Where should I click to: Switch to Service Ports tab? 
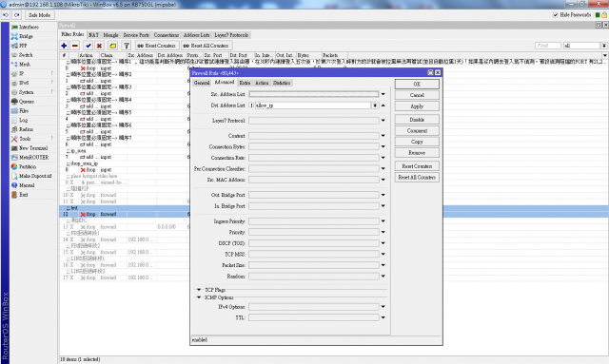136,35
